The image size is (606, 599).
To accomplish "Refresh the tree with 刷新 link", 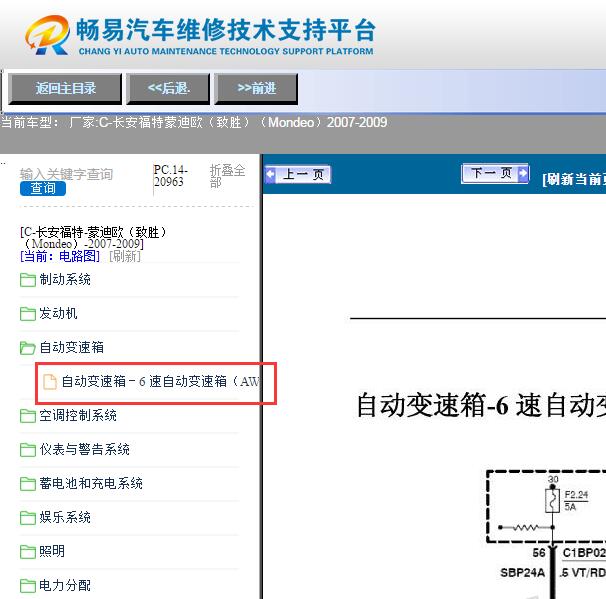I will tap(125, 256).
